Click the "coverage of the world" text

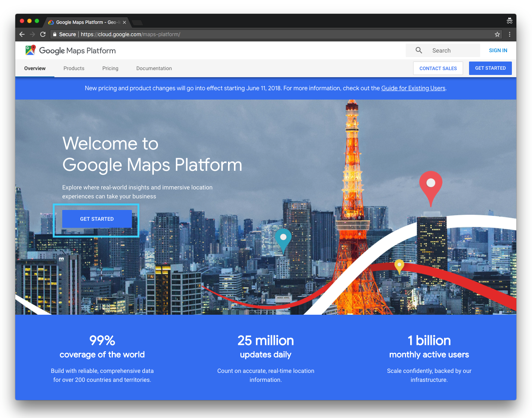[x=102, y=355]
